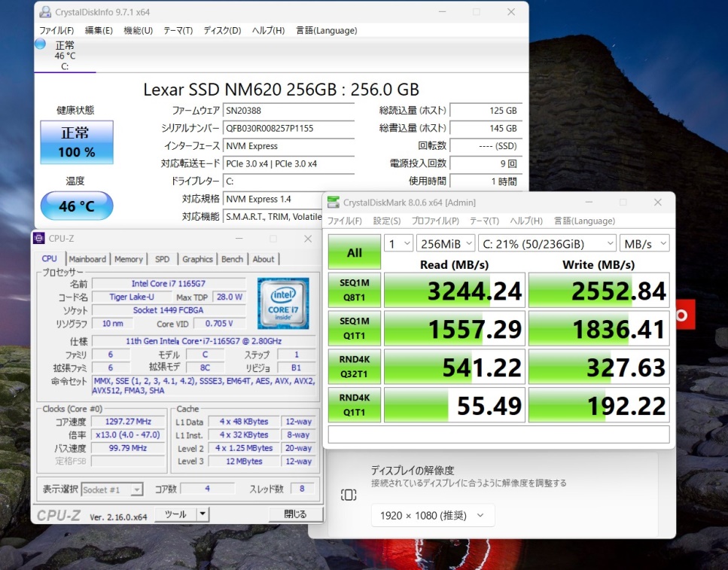Open ヘルプ(H) menu in CrystalDiskMark
This screenshot has width=728, height=570.
click(x=526, y=221)
